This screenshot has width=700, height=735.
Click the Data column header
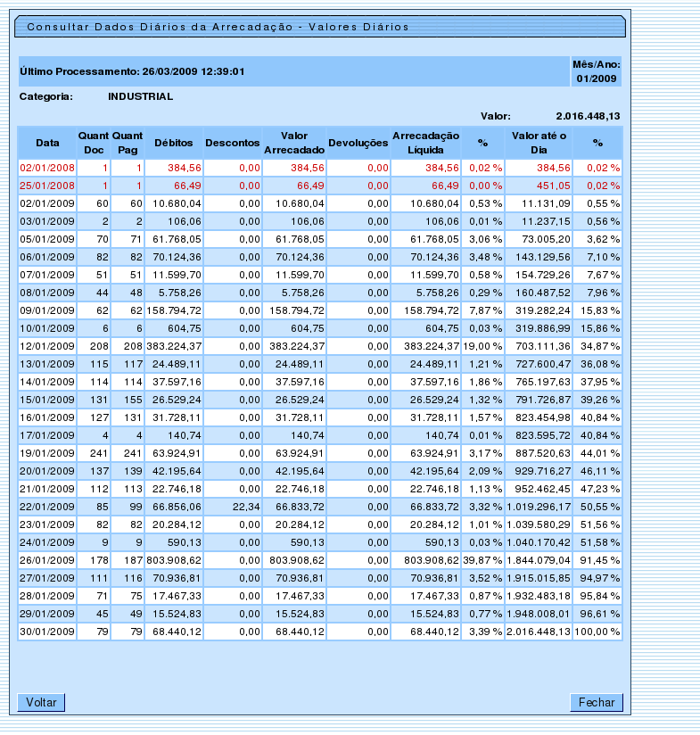click(x=47, y=143)
